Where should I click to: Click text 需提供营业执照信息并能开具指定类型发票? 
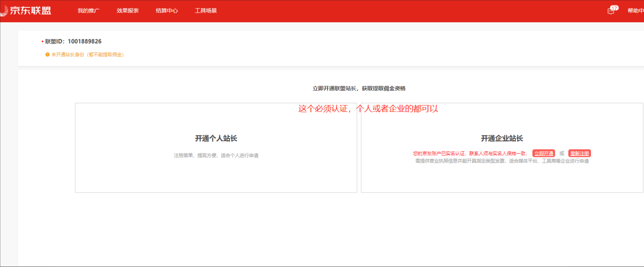pyautogui.click(x=460, y=161)
